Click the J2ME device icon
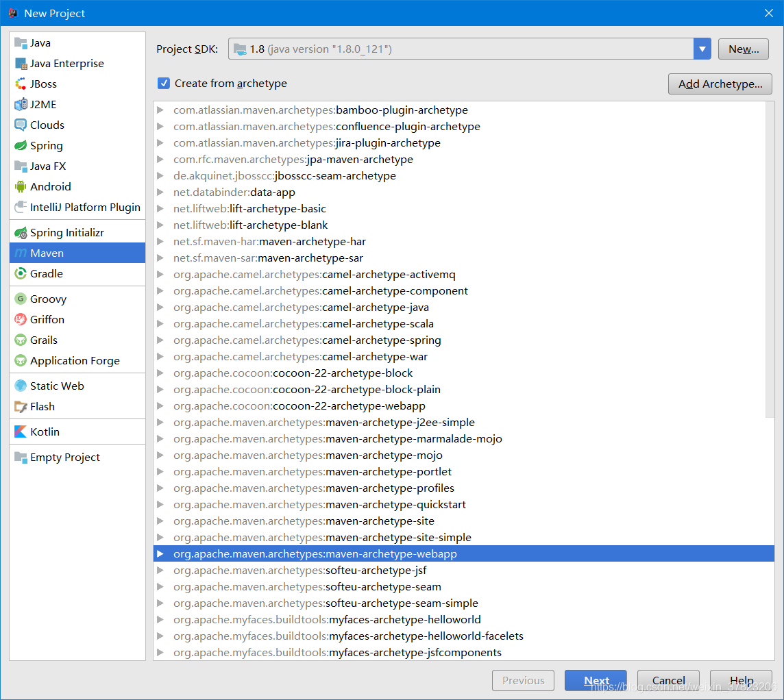 [21, 104]
